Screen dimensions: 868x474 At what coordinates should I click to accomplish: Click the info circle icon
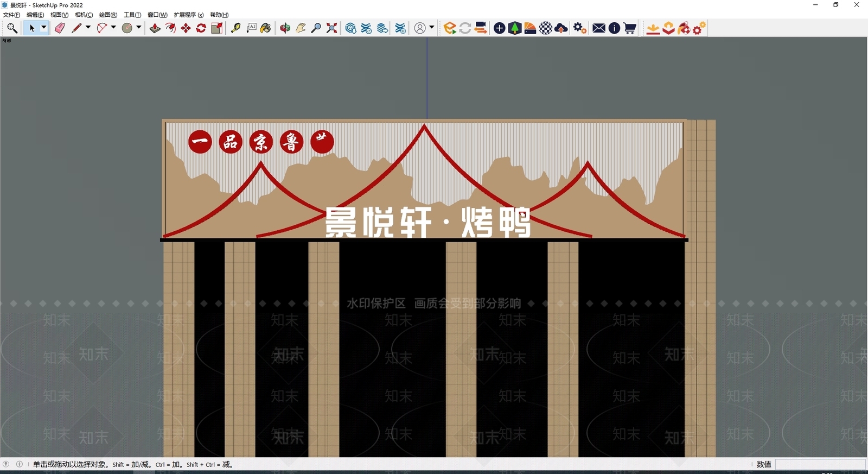click(x=614, y=28)
